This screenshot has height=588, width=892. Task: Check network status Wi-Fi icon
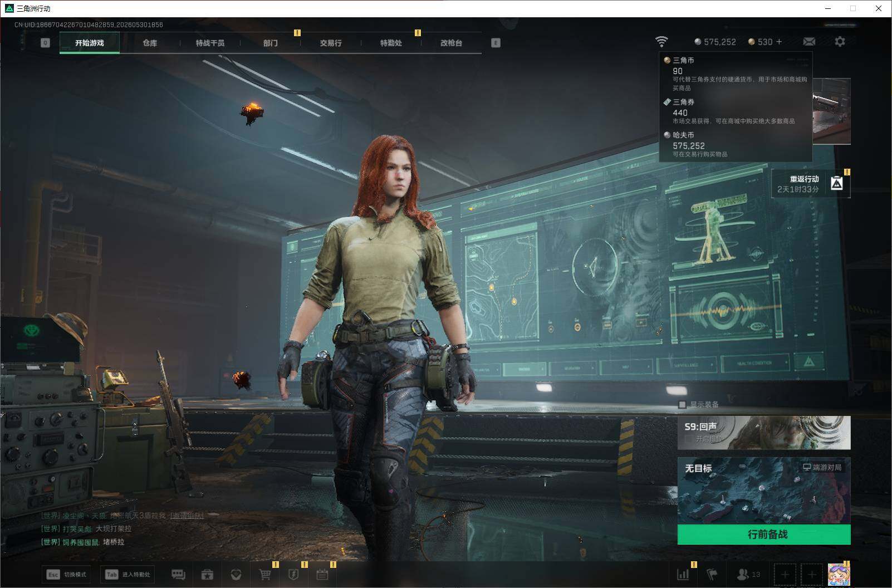[661, 42]
